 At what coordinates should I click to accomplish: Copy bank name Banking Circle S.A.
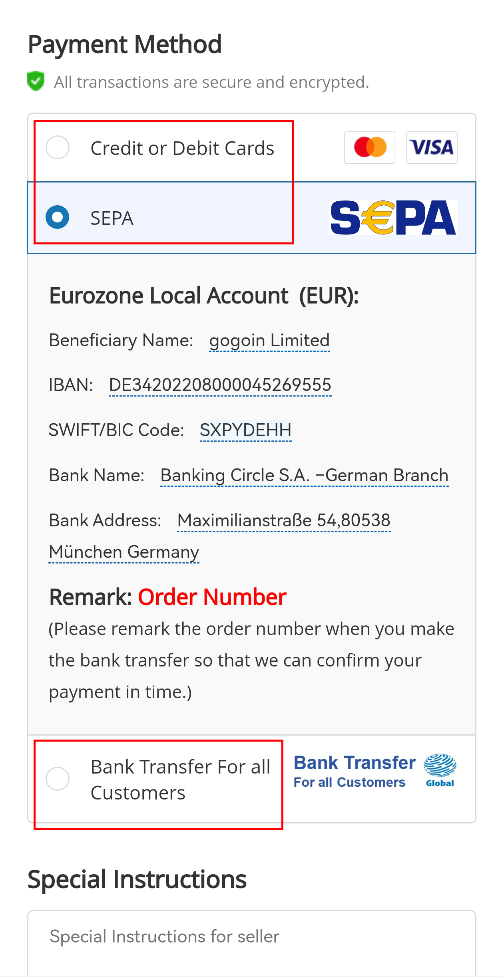pyautogui.click(x=304, y=475)
